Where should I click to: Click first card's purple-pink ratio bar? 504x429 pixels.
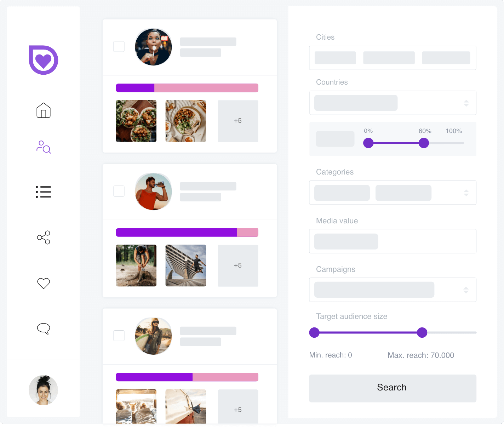coord(187,88)
